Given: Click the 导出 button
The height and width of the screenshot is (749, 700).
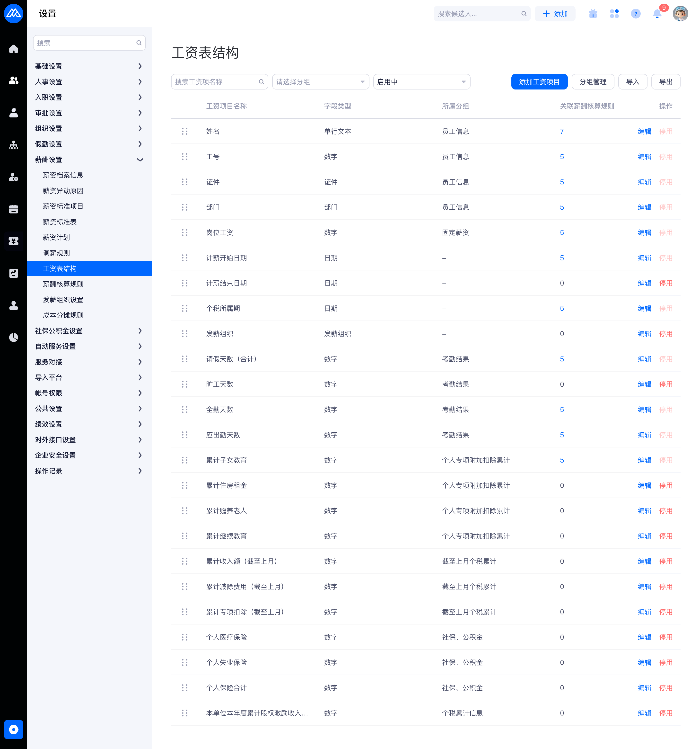Looking at the screenshot, I should click(x=666, y=82).
